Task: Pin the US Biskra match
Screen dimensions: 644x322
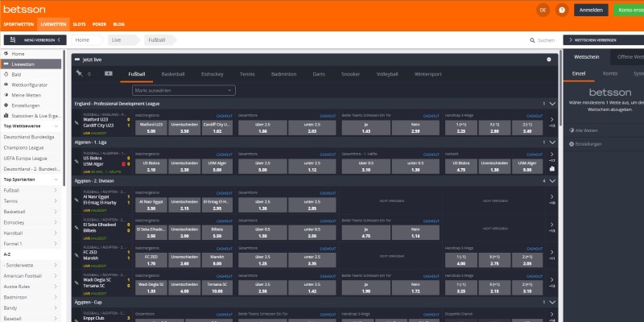Action: 76,161
